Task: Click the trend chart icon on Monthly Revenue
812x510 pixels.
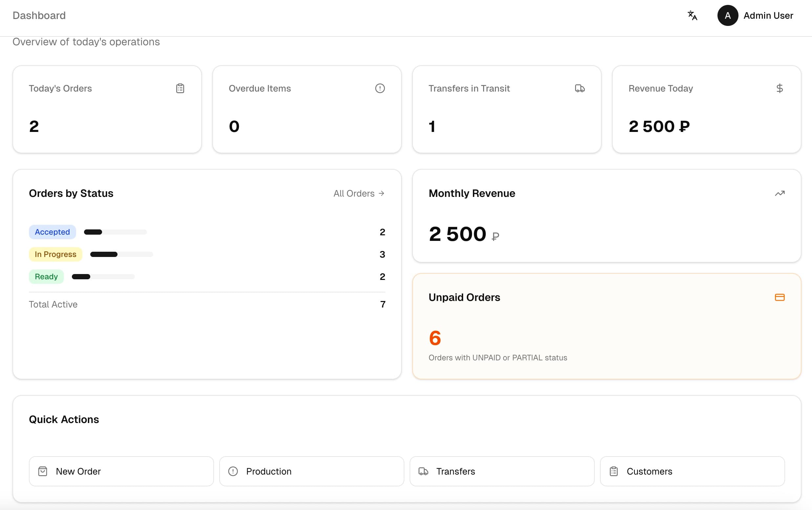Action: 780,193
